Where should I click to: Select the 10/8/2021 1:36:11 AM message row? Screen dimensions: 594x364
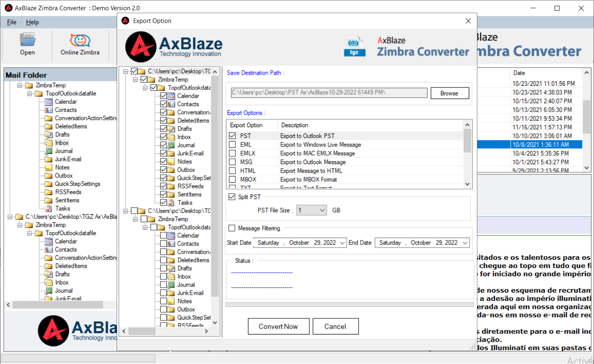click(530, 144)
